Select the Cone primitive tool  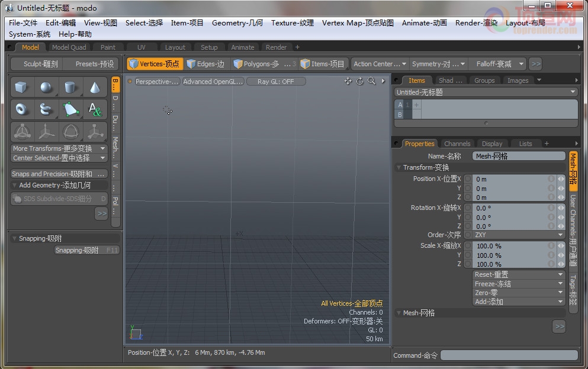pyautogui.click(x=95, y=88)
